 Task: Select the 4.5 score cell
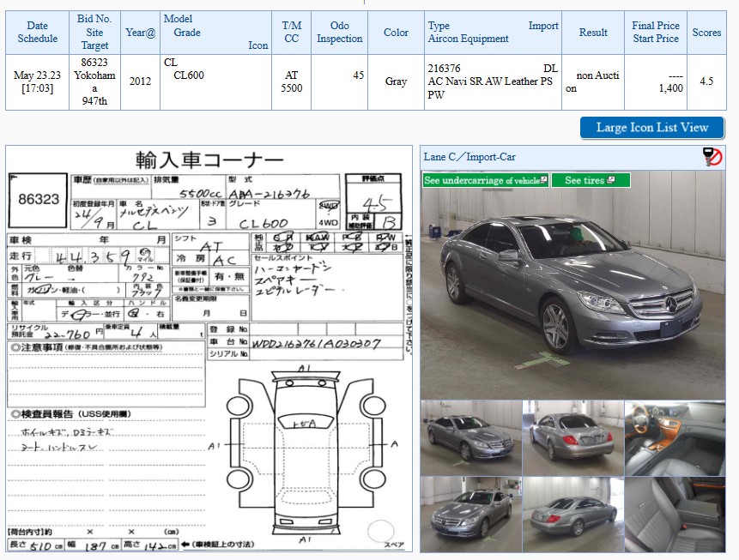706,82
